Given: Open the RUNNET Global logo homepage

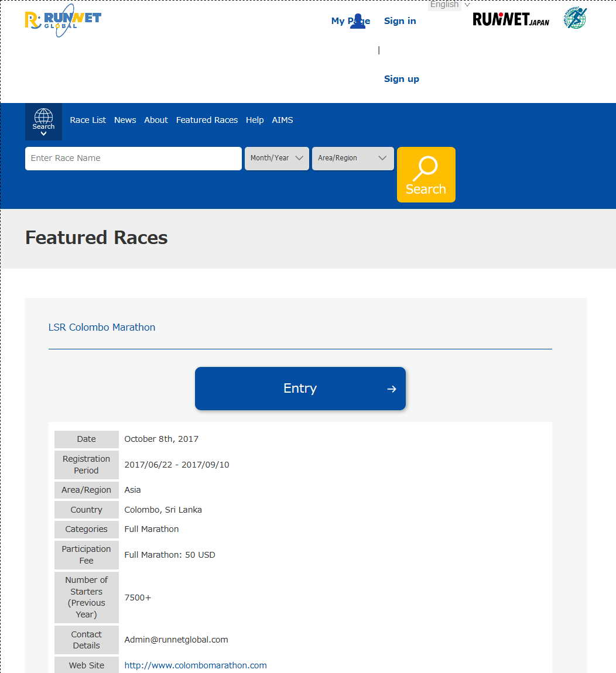Looking at the screenshot, I should (x=63, y=20).
